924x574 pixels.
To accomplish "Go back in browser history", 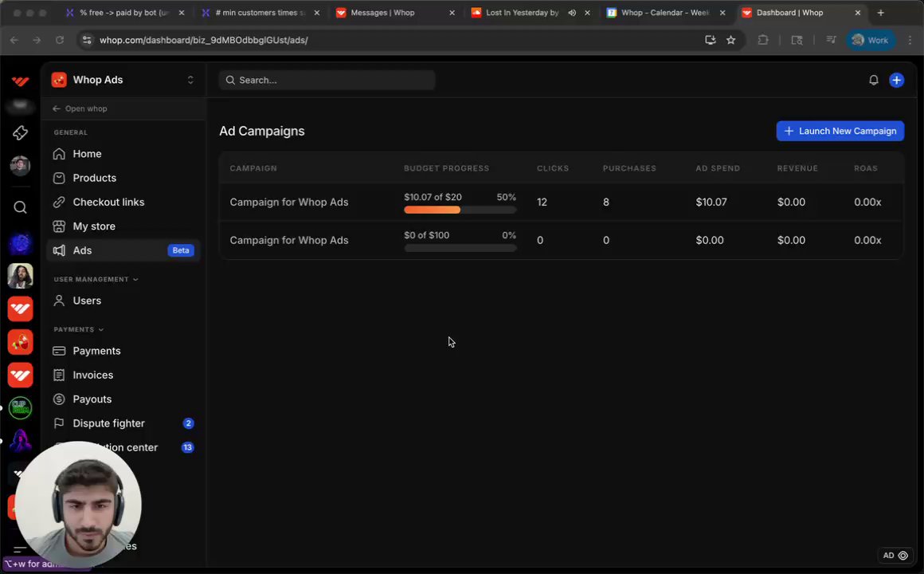I will click(14, 40).
